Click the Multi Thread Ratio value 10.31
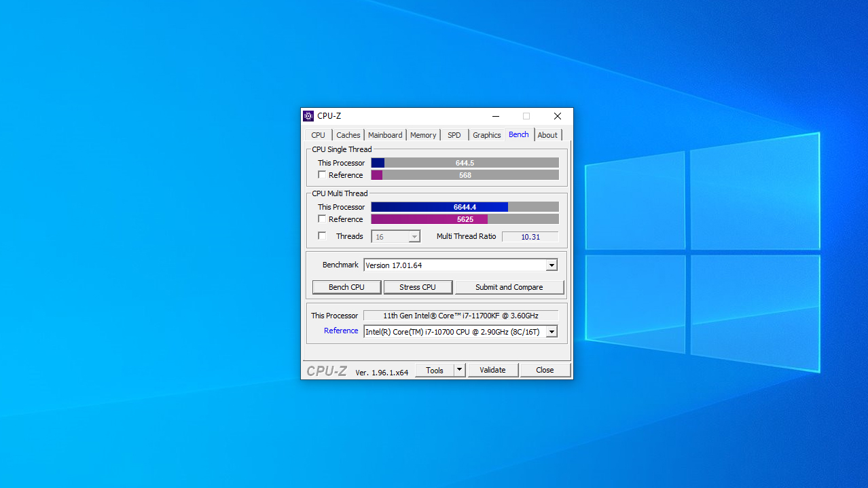Image resolution: width=868 pixels, height=488 pixels. [530, 237]
